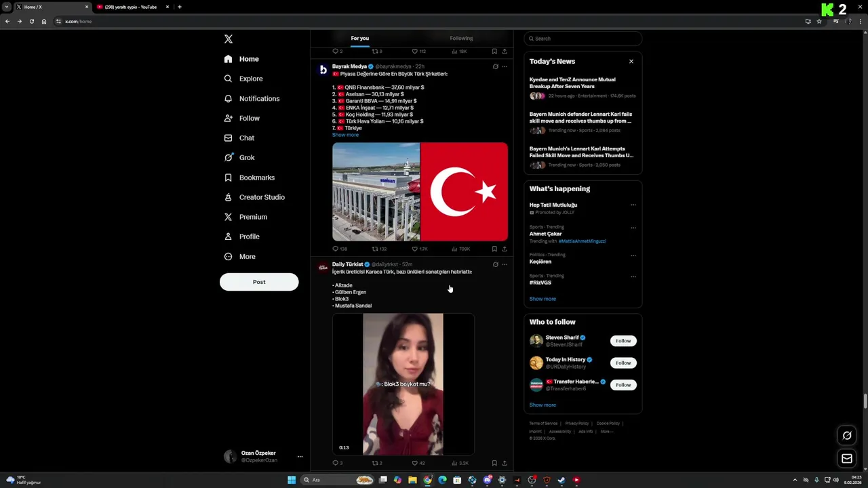Follow Steven Sharif

pyautogui.click(x=623, y=341)
